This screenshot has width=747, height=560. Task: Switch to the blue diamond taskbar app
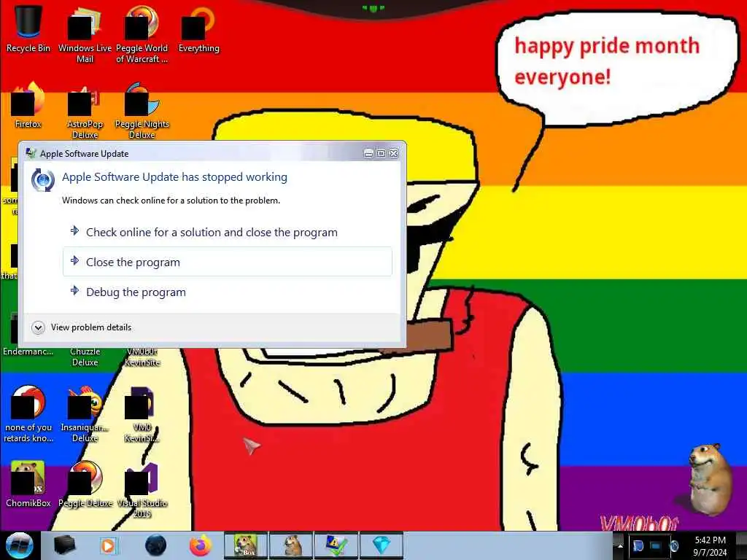[x=381, y=545]
